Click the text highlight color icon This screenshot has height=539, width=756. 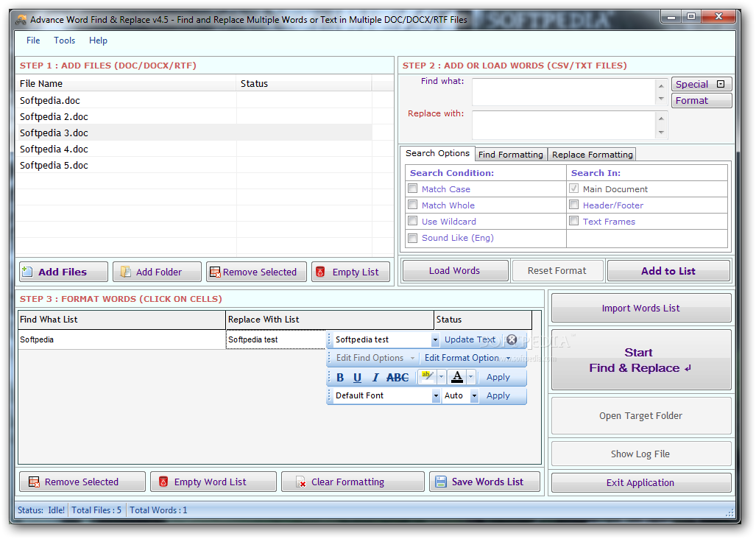[427, 376]
